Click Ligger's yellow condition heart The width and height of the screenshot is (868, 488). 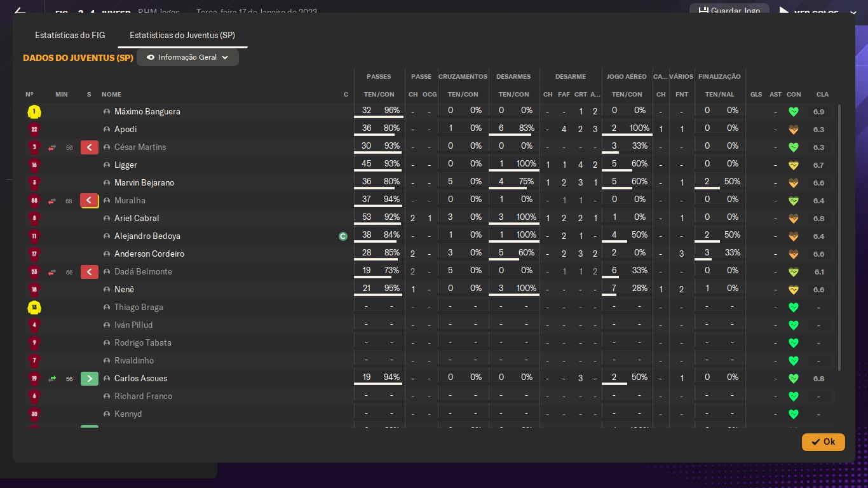[x=793, y=165]
